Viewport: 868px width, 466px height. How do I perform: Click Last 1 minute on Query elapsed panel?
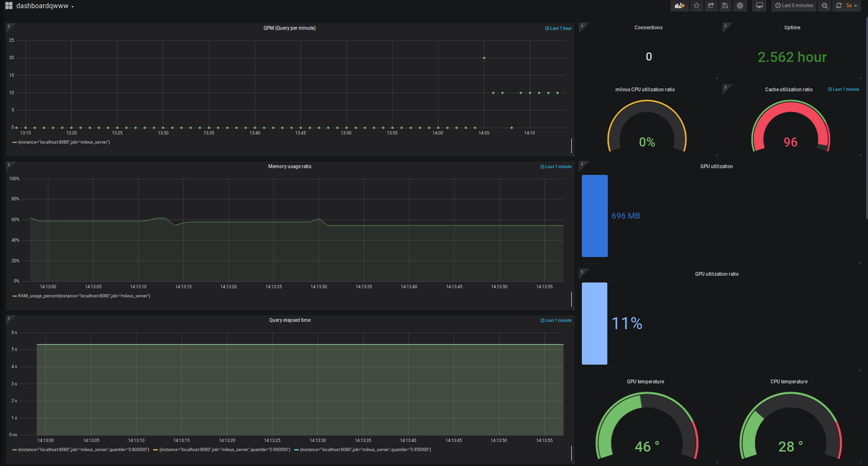click(x=556, y=320)
